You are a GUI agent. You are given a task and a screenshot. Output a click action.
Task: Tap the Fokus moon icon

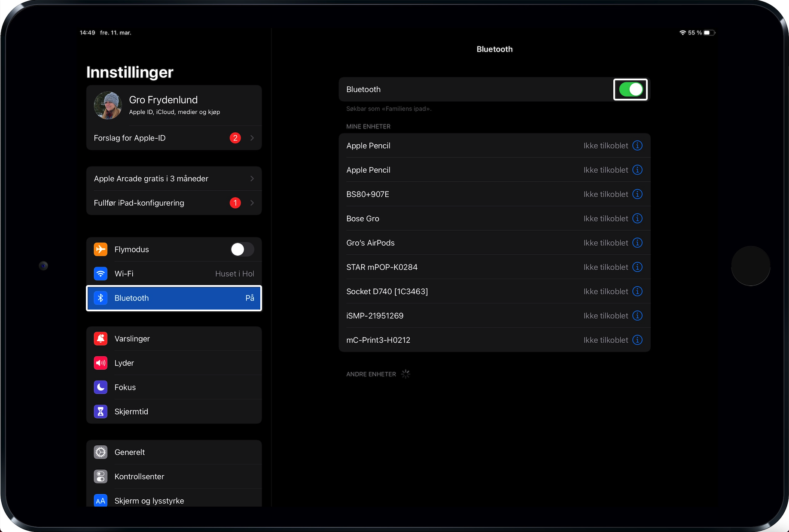click(x=101, y=387)
